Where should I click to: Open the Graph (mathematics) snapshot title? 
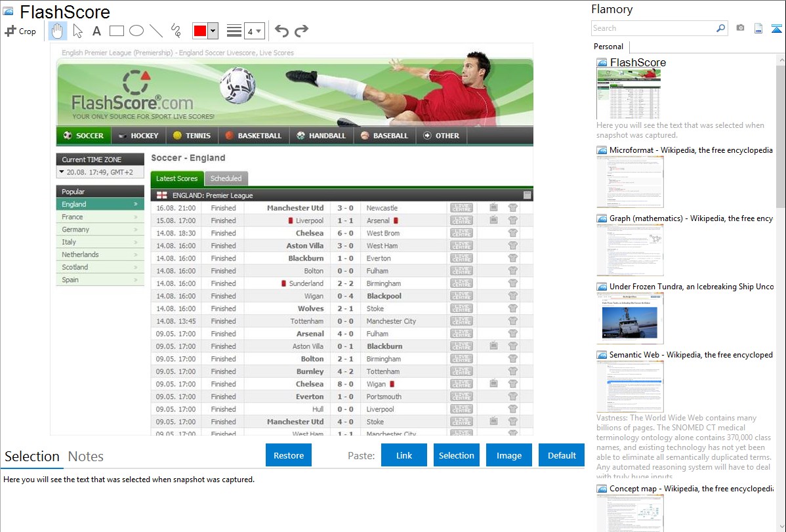click(691, 218)
